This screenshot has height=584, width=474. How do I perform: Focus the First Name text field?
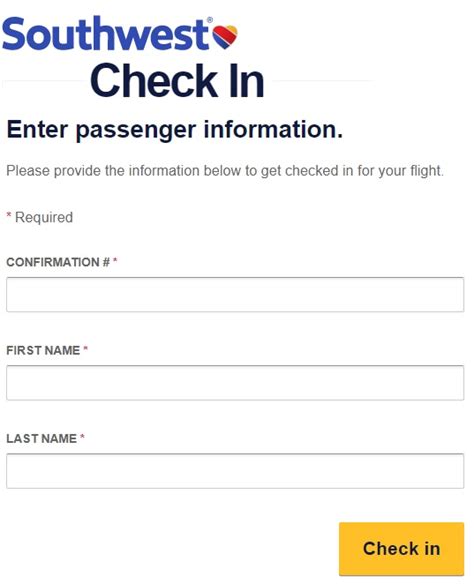pyautogui.click(x=235, y=383)
